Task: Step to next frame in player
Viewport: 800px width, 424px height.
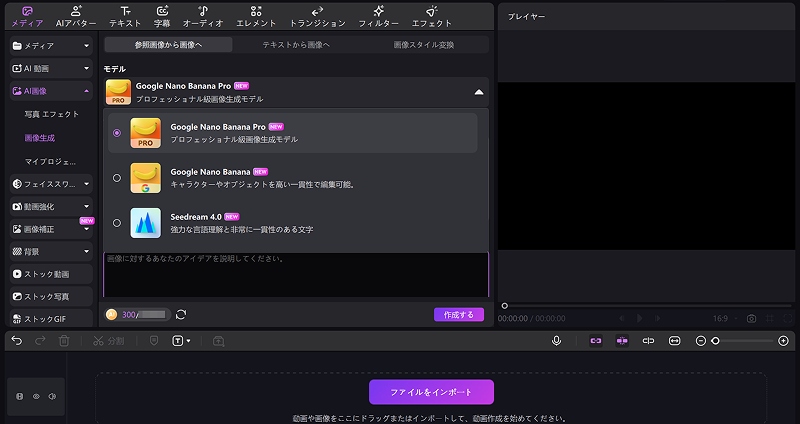Action: click(658, 318)
